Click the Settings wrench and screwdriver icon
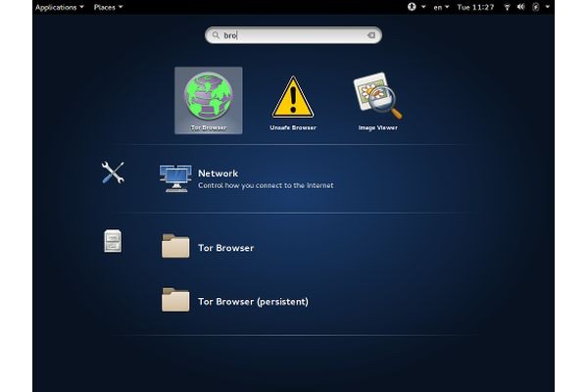 pyautogui.click(x=113, y=173)
